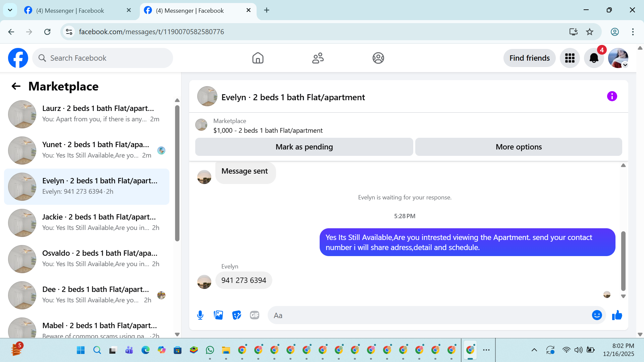
Task: Open conversation information purple icon
Action: 612,97
